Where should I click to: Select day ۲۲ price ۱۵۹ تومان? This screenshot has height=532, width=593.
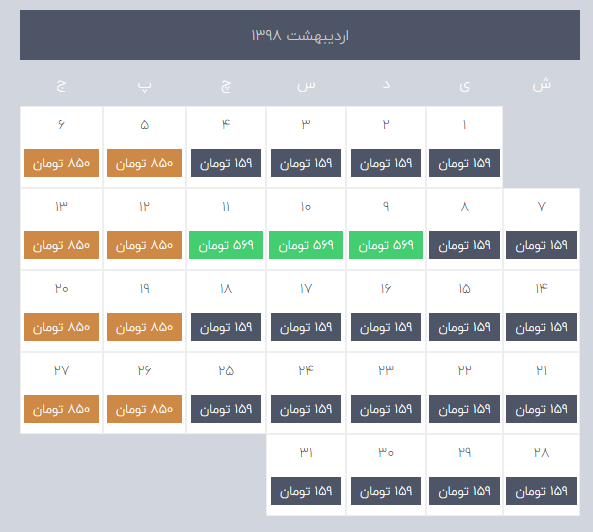pyautogui.click(x=464, y=409)
